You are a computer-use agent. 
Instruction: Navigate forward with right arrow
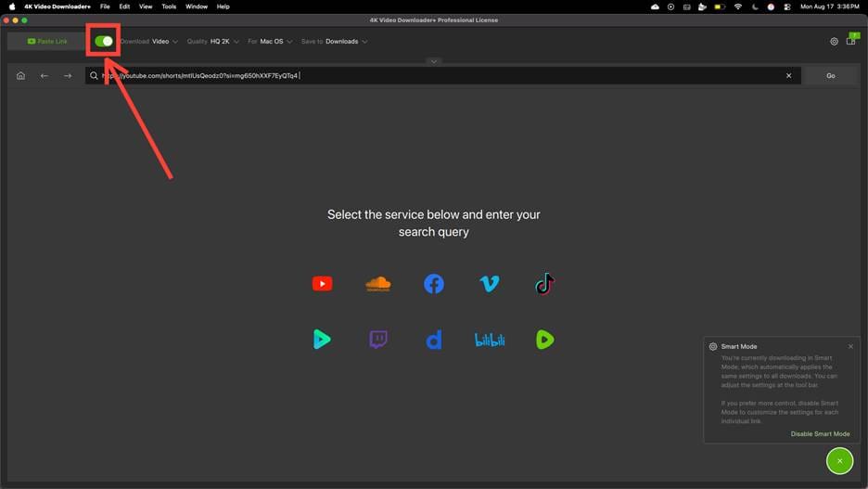coord(68,75)
